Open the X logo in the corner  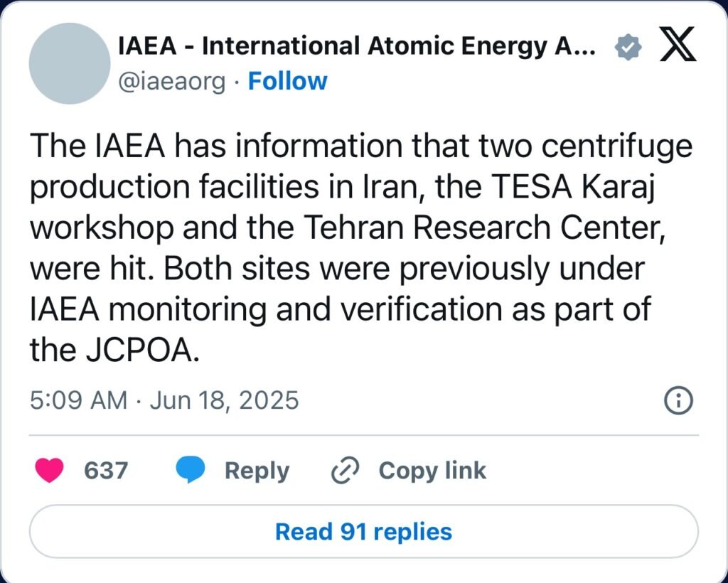pyautogui.click(x=678, y=45)
